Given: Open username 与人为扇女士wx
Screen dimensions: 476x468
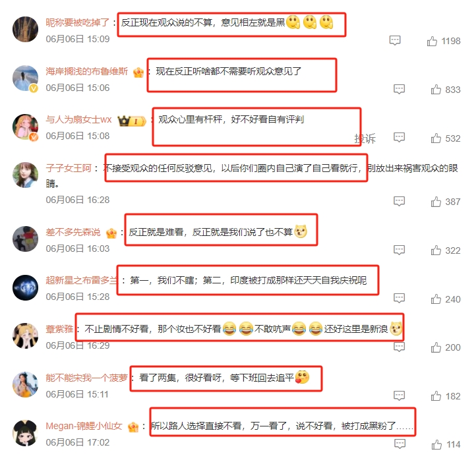Looking at the screenshot, I should coord(78,119).
